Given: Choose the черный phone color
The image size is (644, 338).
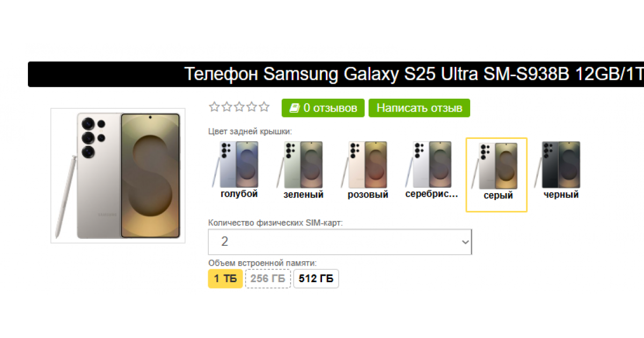Looking at the screenshot, I should (561, 170).
